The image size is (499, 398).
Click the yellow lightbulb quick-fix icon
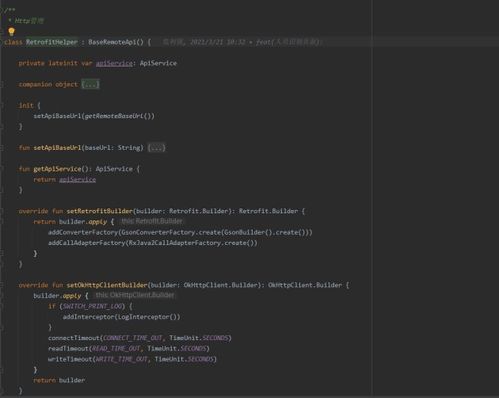[11, 32]
